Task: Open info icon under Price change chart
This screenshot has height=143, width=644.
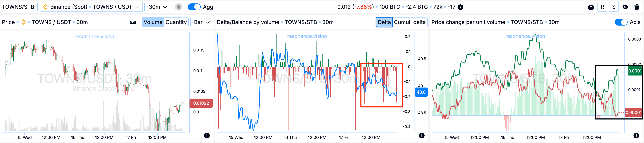Action: point(636,136)
